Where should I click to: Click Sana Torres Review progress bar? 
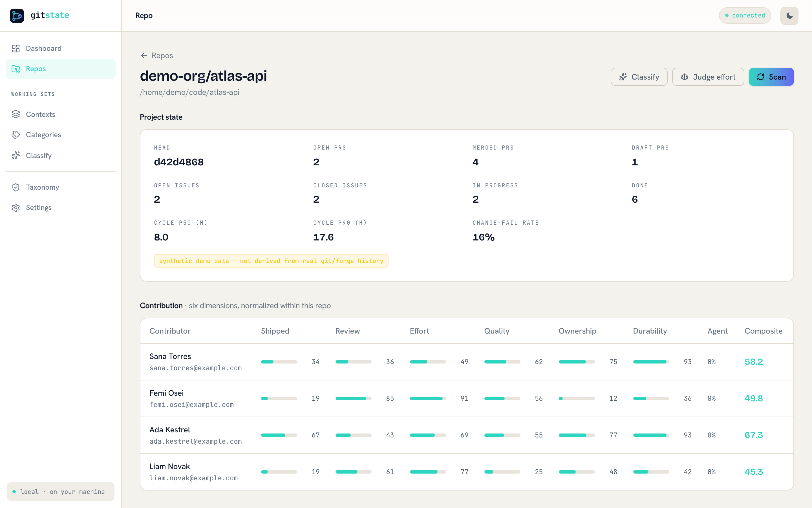pos(353,362)
